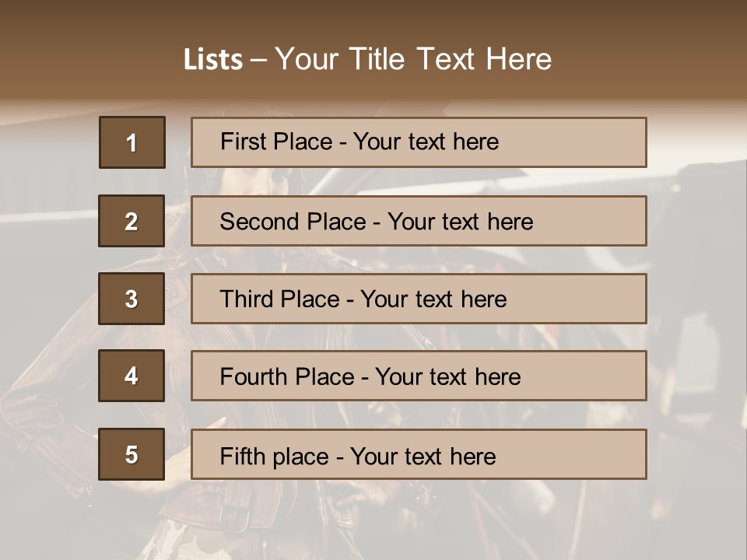Image resolution: width=747 pixels, height=560 pixels.
Task: Click the number 5 box
Action: (x=132, y=453)
